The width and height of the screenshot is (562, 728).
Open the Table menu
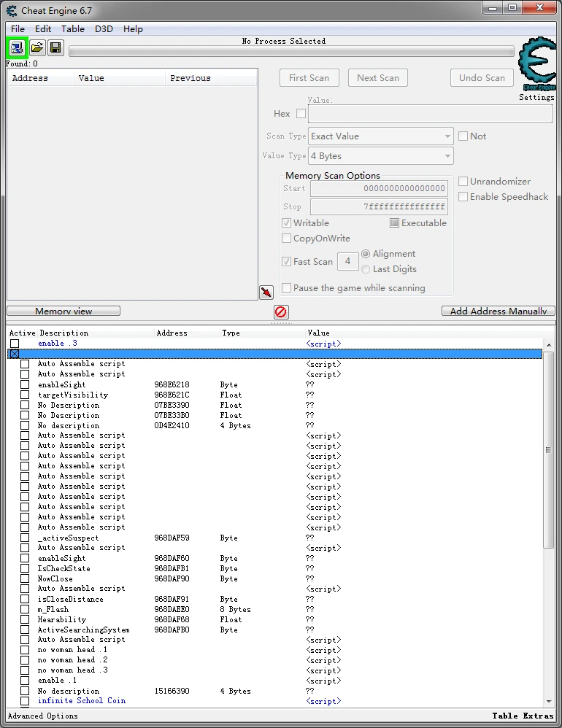pos(73,29)
